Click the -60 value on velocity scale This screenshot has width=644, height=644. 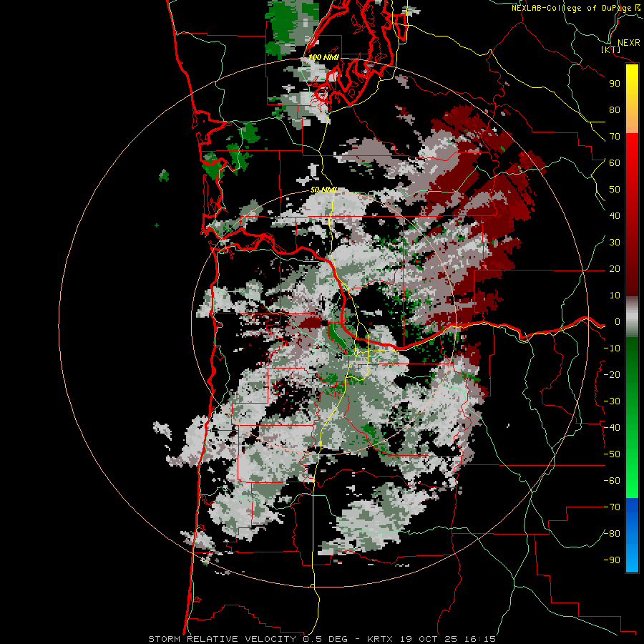pos(612,481)
